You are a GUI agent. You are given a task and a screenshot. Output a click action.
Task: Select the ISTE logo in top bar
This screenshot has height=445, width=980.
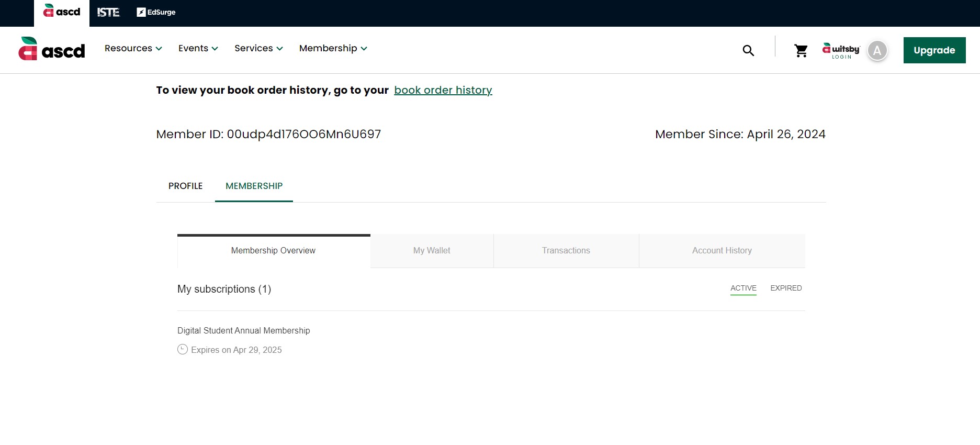[108, 12]
